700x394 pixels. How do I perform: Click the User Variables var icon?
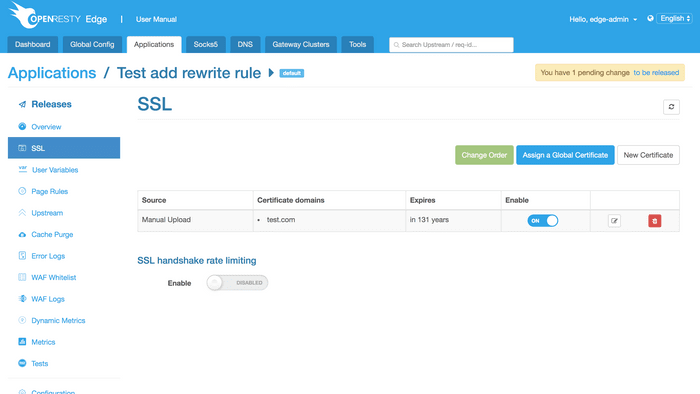(x=22, y=169)
